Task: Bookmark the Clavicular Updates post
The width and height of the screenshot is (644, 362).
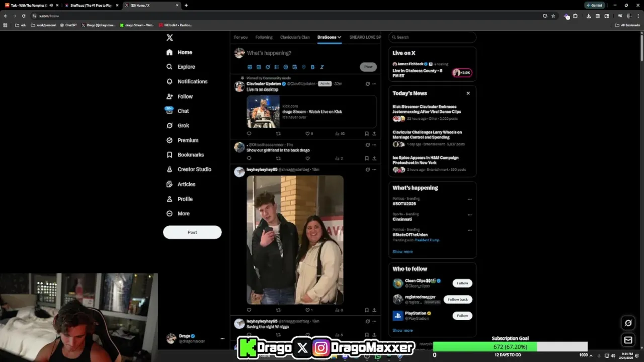Action: tap(367, 134)
